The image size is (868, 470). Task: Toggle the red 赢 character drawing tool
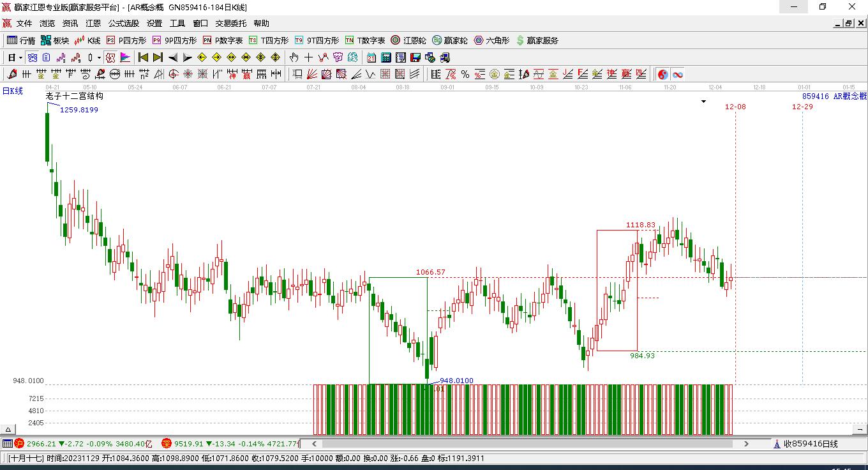246,74
